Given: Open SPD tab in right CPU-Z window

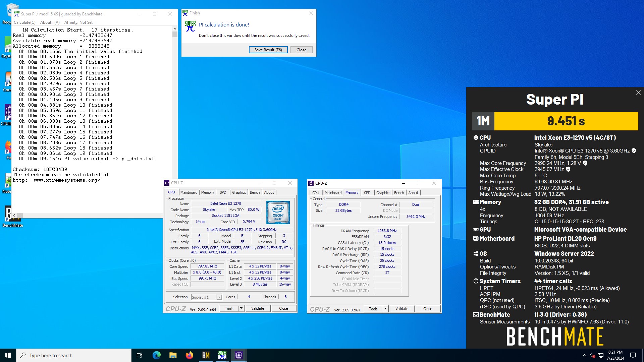Looking at the screenshot, I should (367, 192).
